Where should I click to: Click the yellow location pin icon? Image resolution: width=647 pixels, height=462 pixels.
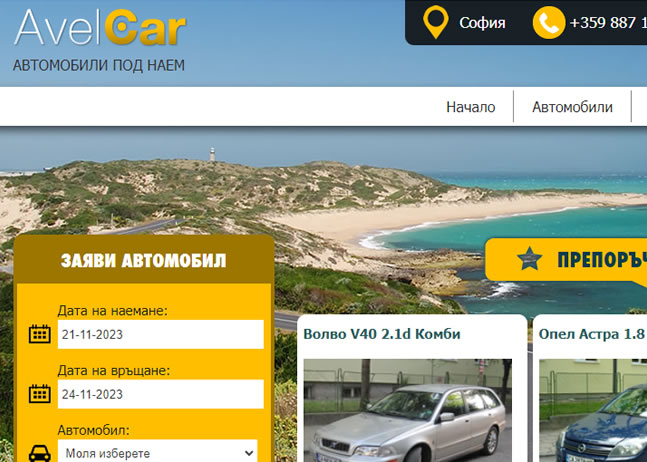pyautogui.click(x=435, y=22)
